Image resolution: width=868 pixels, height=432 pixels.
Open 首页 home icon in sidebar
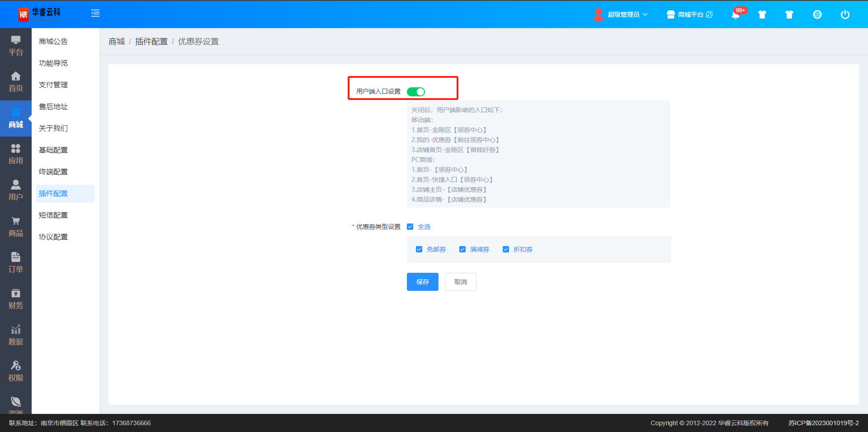[x=16, y=82]
